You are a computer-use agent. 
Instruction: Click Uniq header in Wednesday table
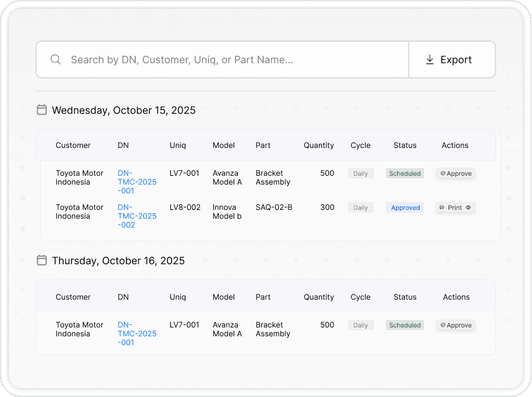(x=178, y=145)
